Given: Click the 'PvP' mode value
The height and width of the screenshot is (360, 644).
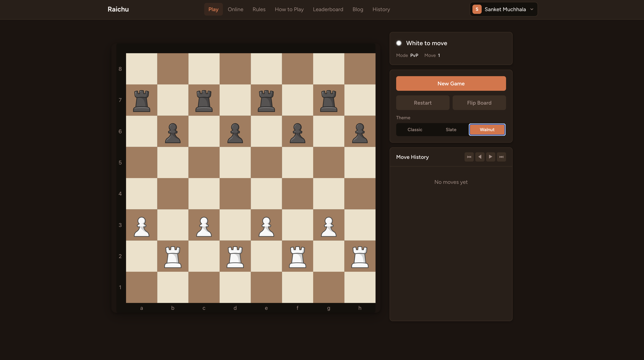Looking at the screenshot, I should (414, 55).
